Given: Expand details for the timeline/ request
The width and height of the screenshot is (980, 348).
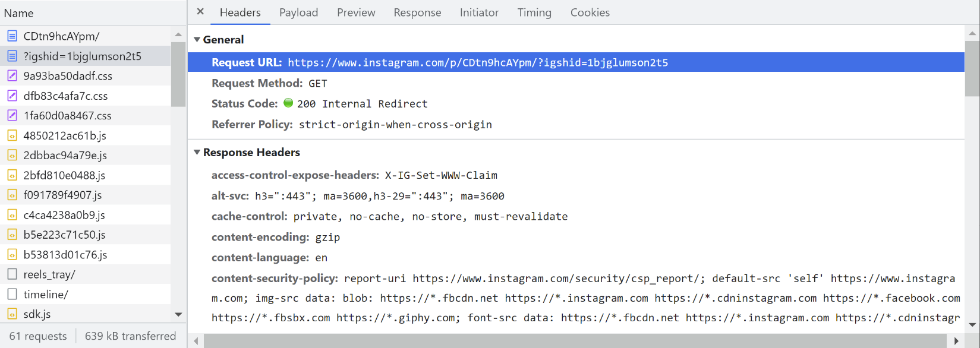Looking at the screenshot, I should coord(47,293).
